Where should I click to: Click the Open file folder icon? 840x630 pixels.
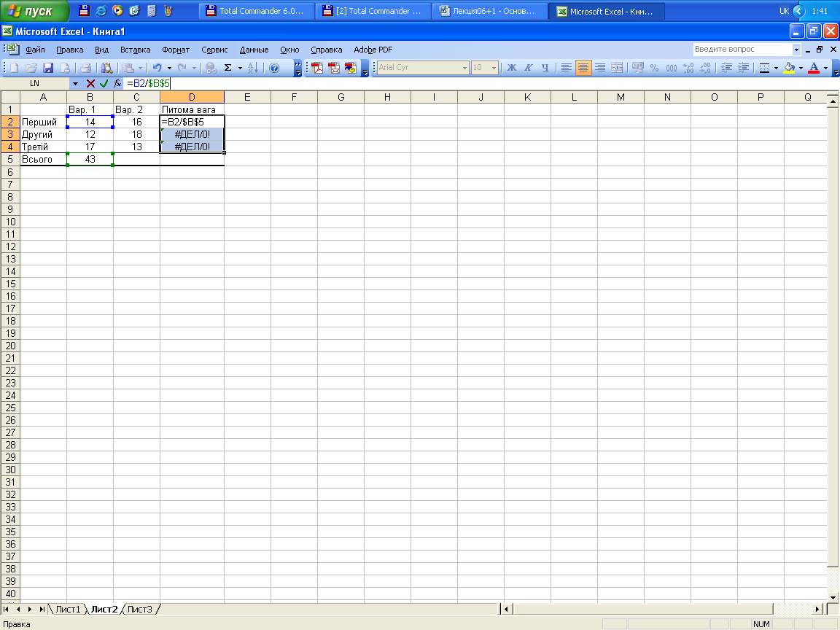pyautogui.click(x=31, y=68)
